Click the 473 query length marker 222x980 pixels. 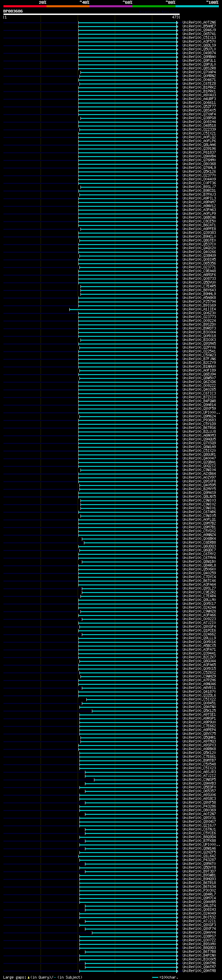[x=175, y=17]
